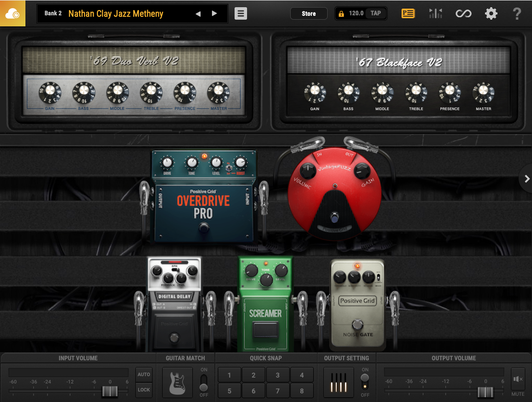Click BASS knob on '69 Duo Verb

point(84,92)
